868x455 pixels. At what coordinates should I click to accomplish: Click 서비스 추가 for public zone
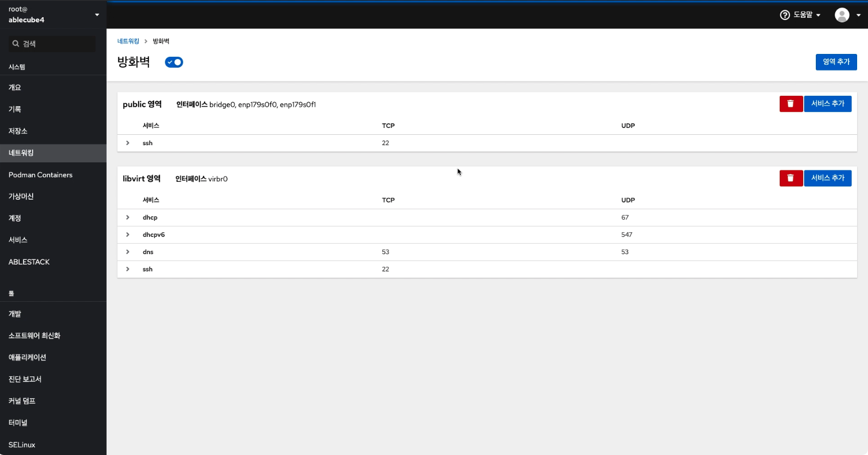coord(827,104)
